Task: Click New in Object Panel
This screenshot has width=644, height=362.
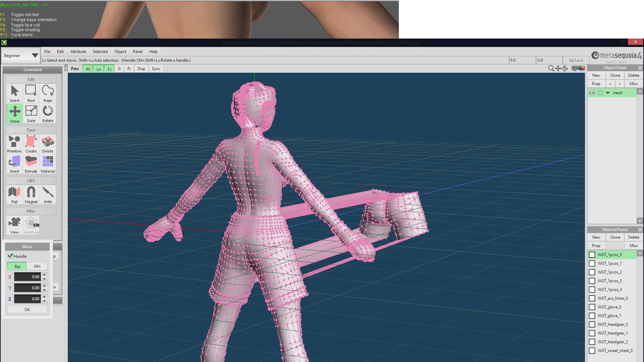Action: pos(596,75)
